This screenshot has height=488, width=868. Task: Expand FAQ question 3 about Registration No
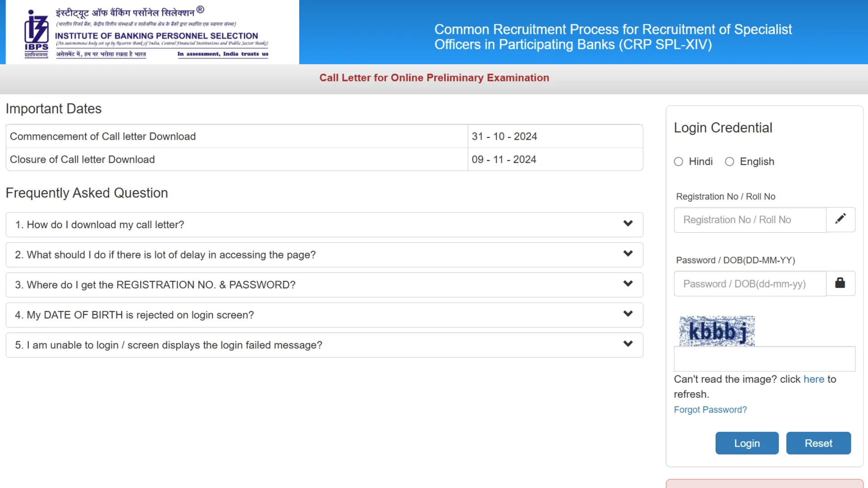pyautogui.click(x=324, y=285)
